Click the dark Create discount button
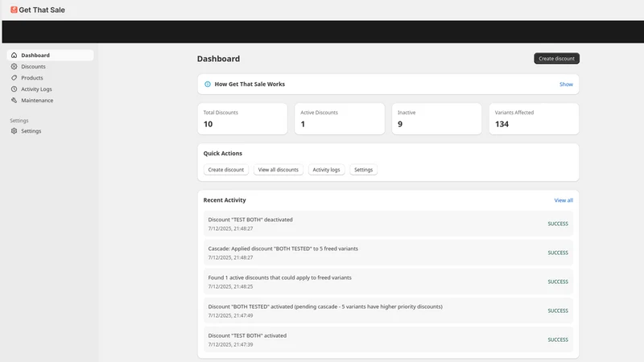 tap(556, 58)
